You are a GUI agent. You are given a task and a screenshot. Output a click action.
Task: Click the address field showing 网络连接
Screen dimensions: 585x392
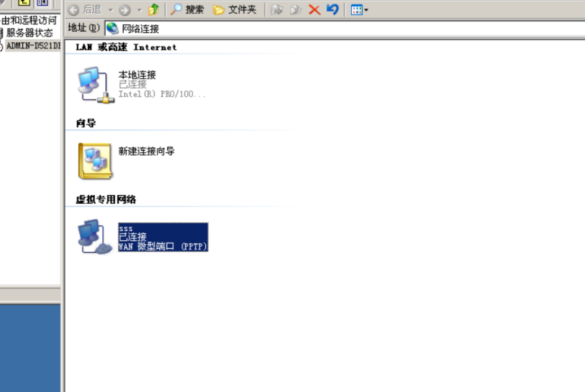[345, 29]
